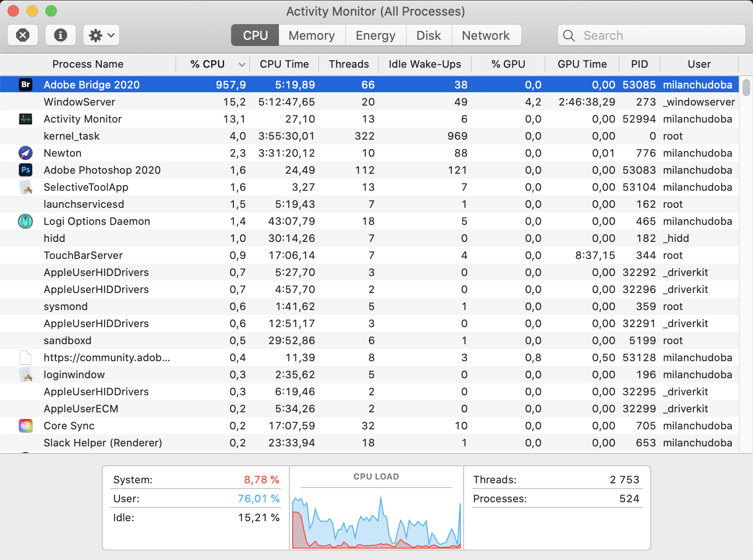Viewport: 753px width, 560px height.
Task: Click the System 8,78 % value
Action: tap(261, 480)
